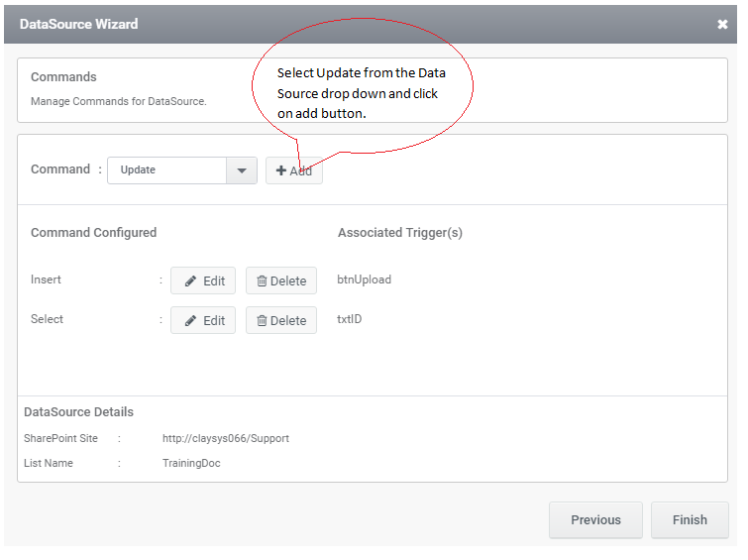Image resolution: width=748 pixels, height=560 pixels.
Task: Edit the Select command
Action: (x=203, y=320)
